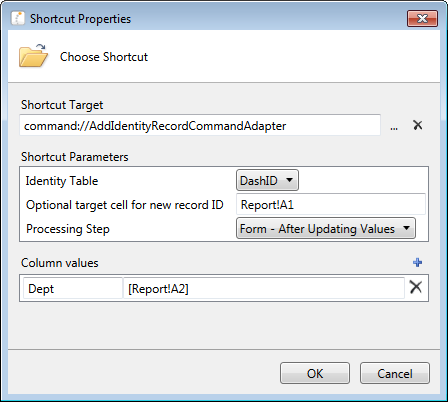Click the Column values heading
The width and height of the screenshot is (448, 402).
(60, 263)
